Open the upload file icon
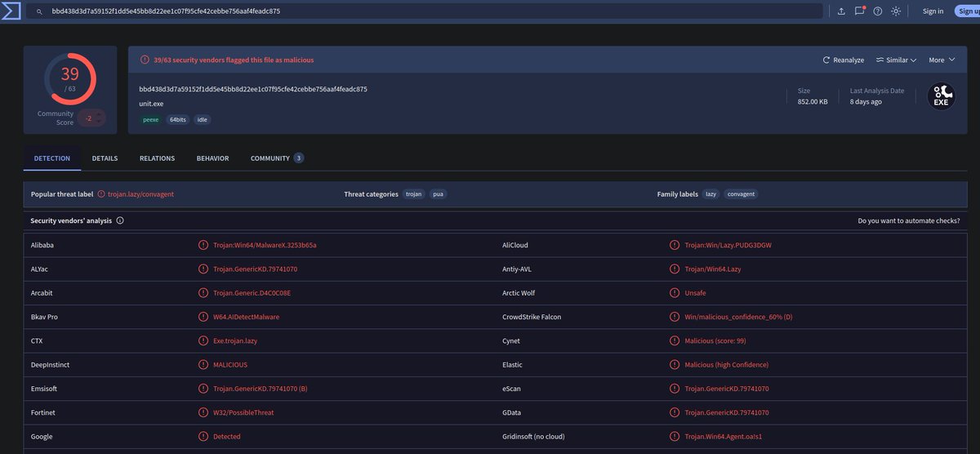The image size is (980, 454). [842, 11]
